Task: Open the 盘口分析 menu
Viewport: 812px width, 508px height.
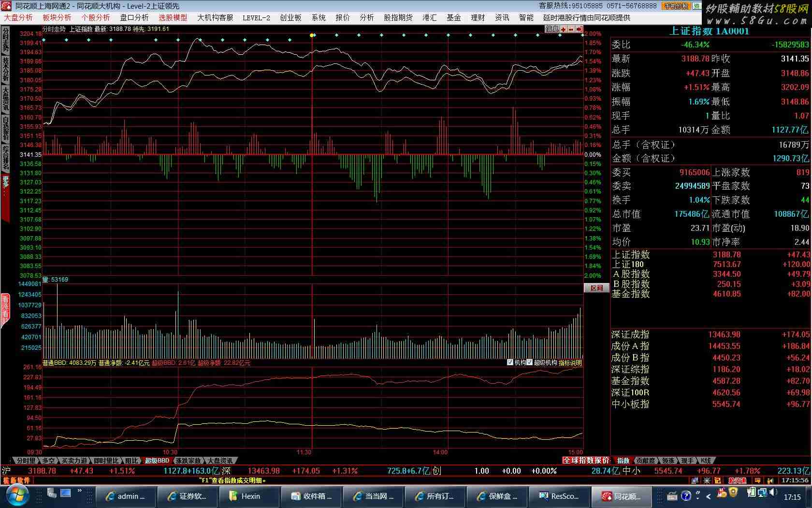Action: click(134, 17)
